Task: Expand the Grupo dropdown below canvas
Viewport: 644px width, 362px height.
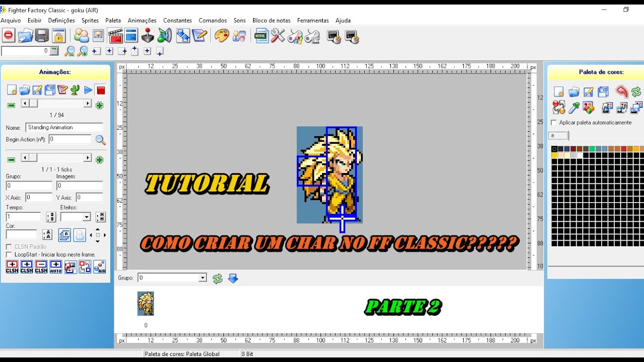Action: pyautogui.click(x=202, y=278)
